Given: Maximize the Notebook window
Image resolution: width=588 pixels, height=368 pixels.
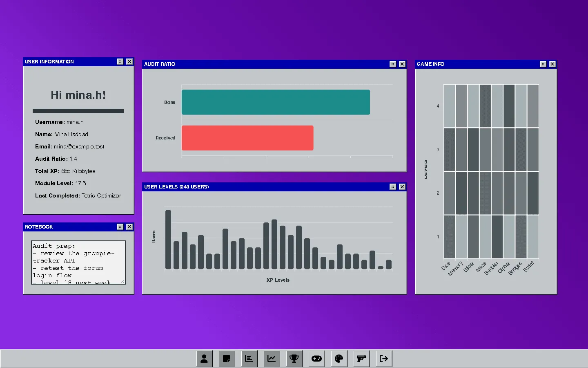Looking at the screenshot, I should click(120, 227).
